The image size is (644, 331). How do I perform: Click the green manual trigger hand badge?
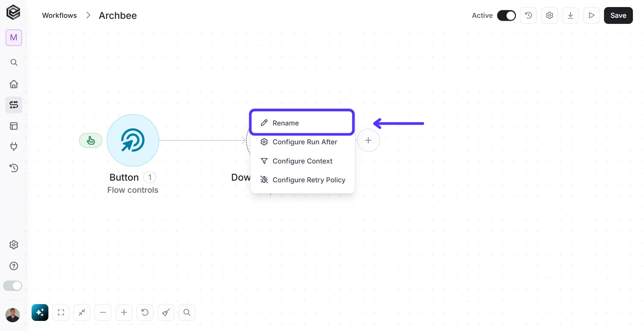tap(91, 140)
